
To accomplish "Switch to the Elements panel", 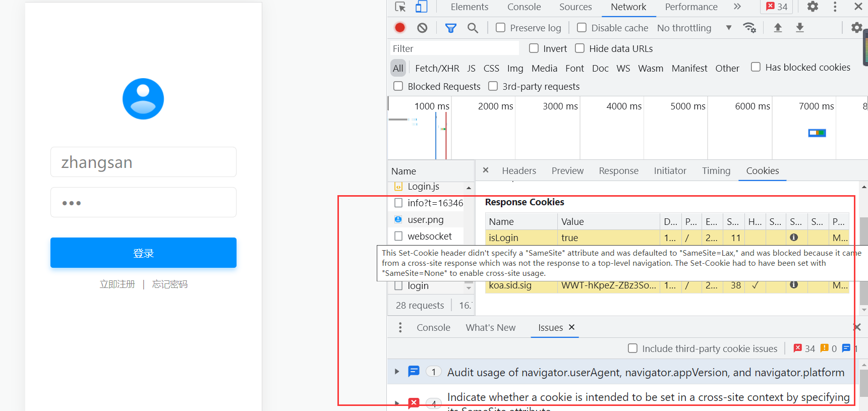I will point(470,7).
